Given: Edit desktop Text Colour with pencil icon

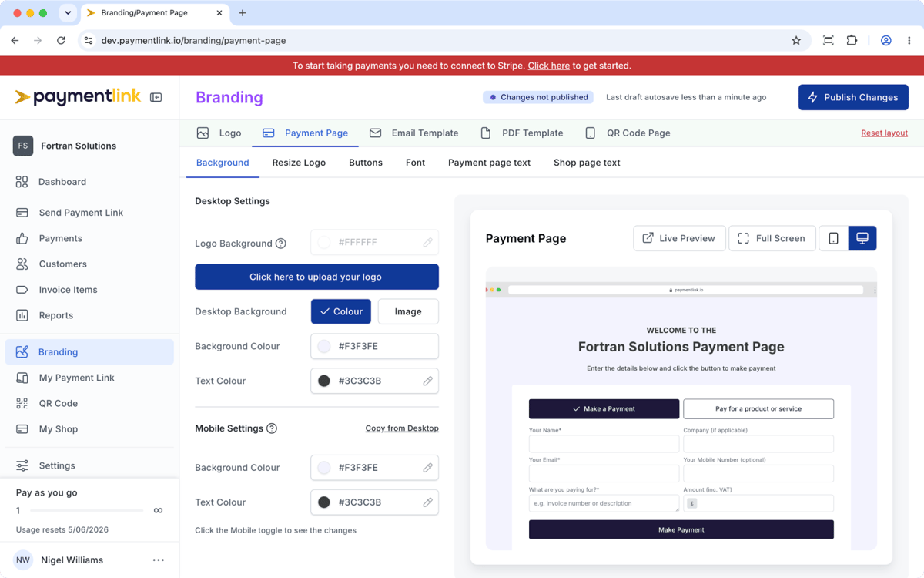Looking at the screenshot, I should [x=427, y=381].
